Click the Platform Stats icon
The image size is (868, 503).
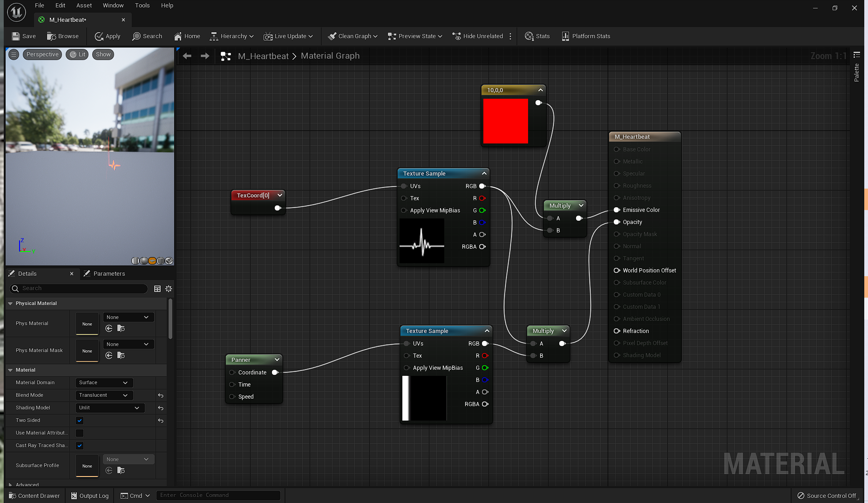click(565, 36)
